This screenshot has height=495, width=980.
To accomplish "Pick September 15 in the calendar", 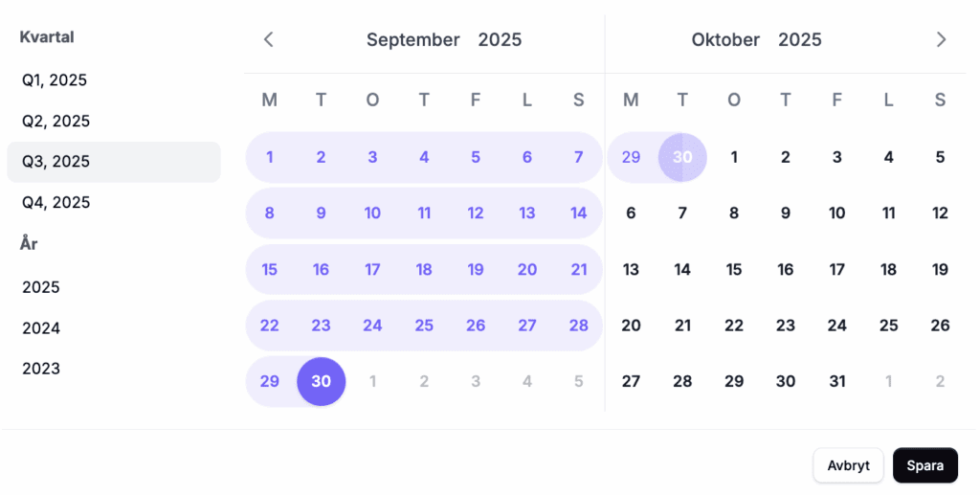I will [270, 270].
